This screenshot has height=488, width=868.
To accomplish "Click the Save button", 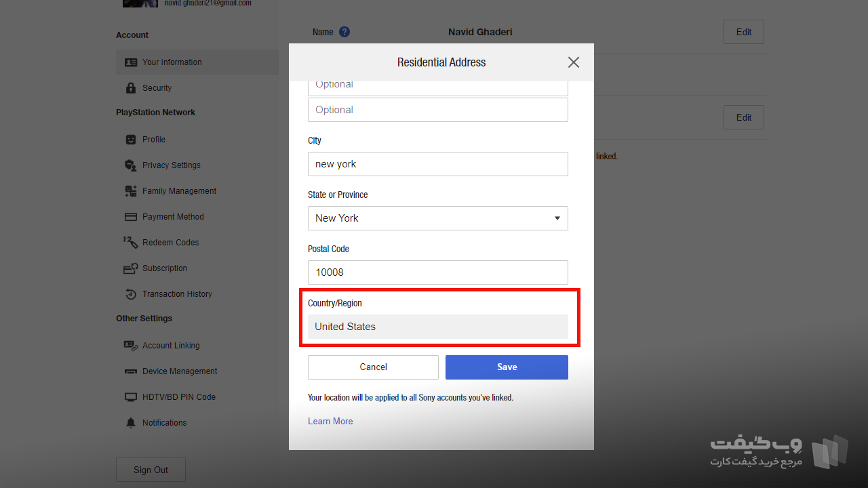I will (507, 367).
